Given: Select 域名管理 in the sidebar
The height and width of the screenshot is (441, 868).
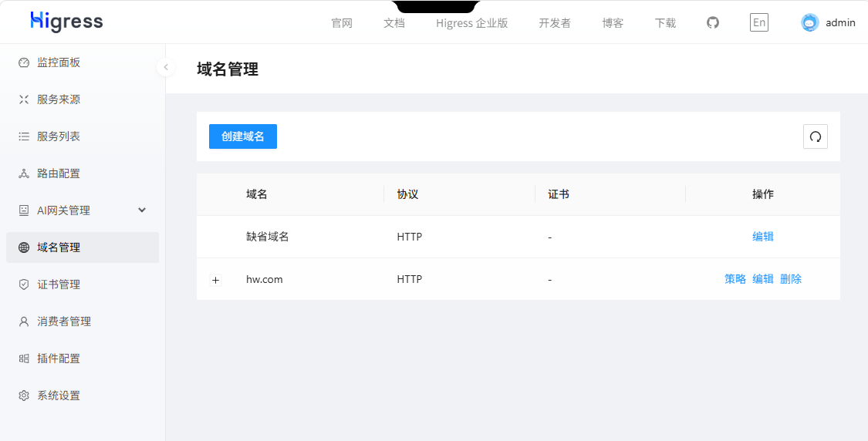Looking at the screenshot, I should (83, 247).
